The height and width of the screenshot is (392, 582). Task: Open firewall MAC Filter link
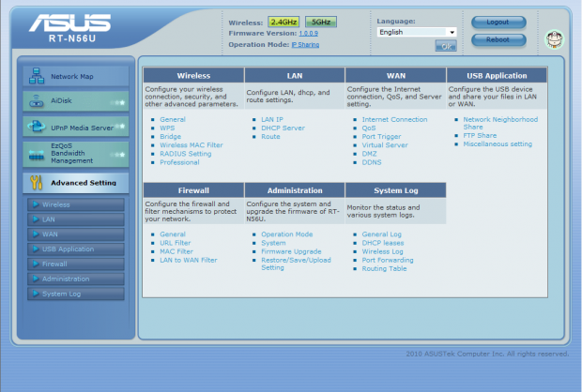coord(176,251)
